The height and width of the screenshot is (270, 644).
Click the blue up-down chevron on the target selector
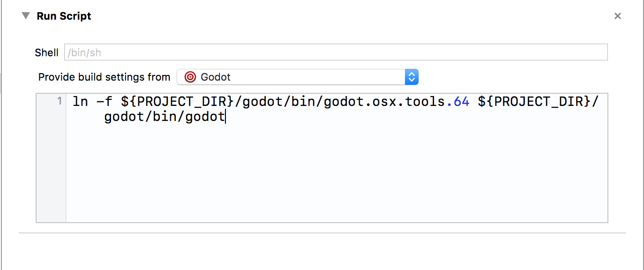(411, 77)
